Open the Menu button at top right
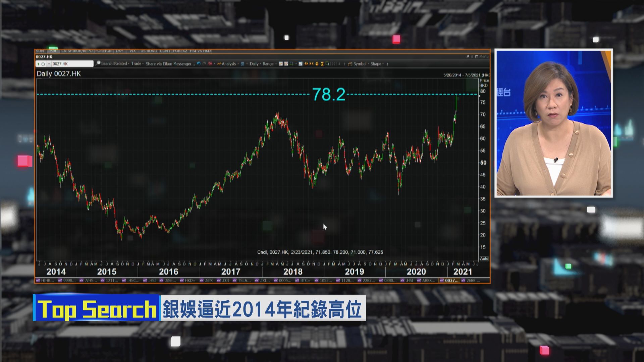This screenshot has width=644, height=362. 483,57
